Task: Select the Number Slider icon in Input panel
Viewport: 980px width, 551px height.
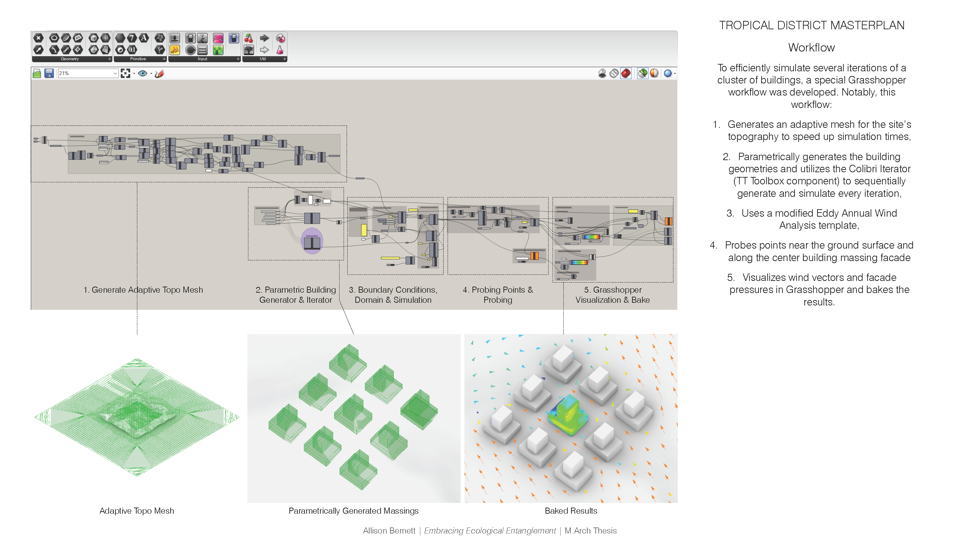Action: pyautogui.click(x=175, y=39)
